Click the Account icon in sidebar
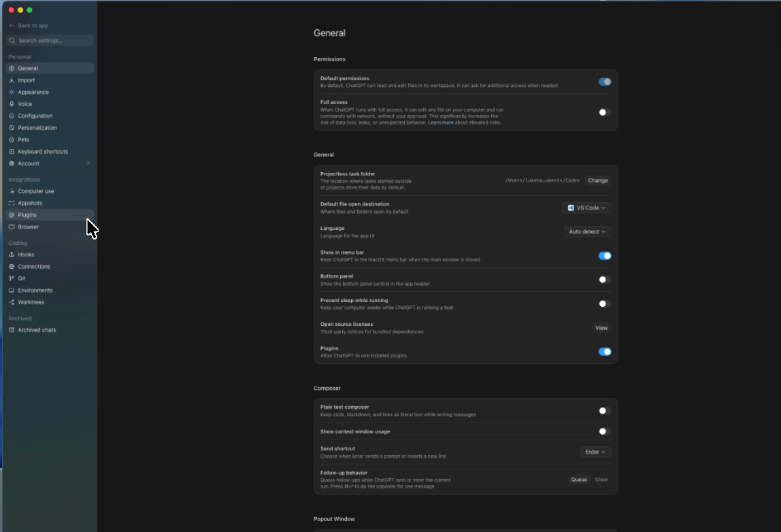The image size is (781, 532). 12,163
